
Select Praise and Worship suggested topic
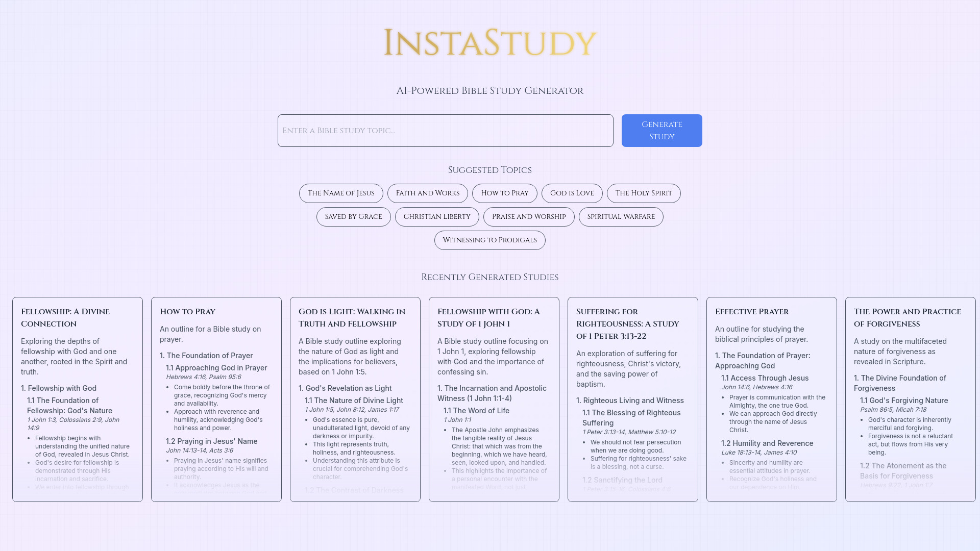coord(529,217)
